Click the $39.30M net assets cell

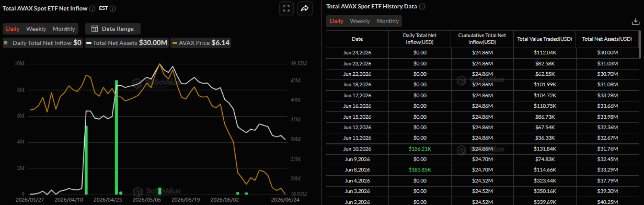[607, 191]
